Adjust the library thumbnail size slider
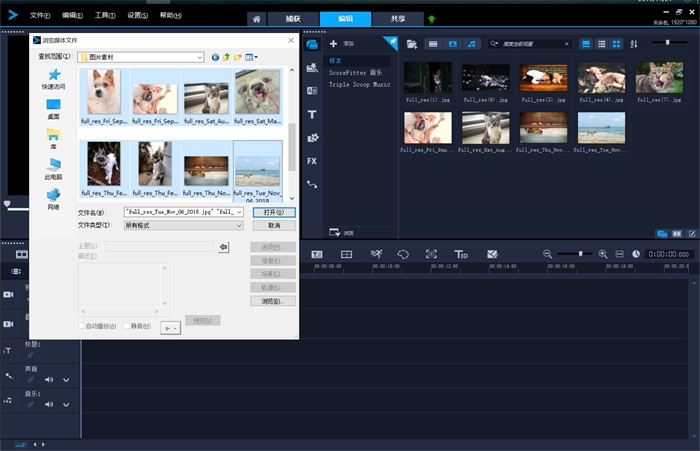This screenshot has height=451, width=700. coord(667,42)
